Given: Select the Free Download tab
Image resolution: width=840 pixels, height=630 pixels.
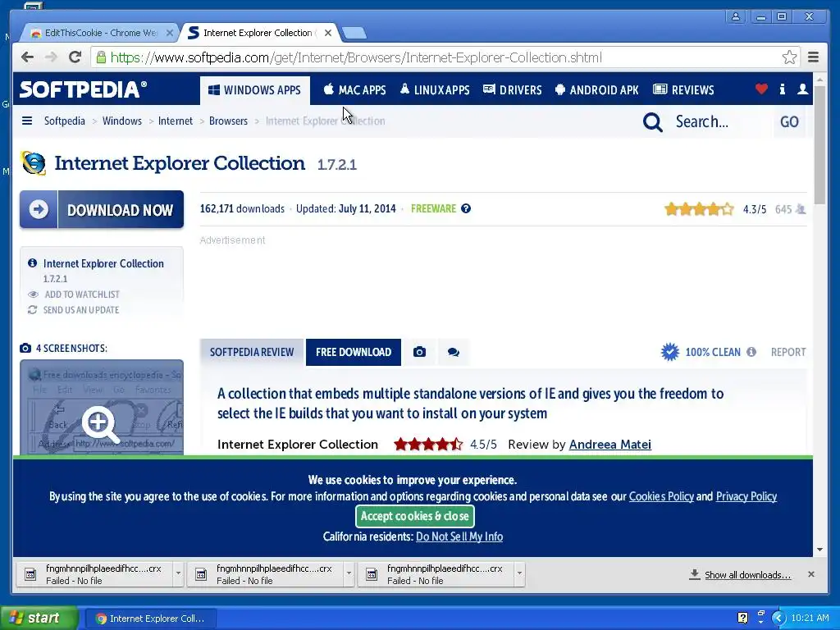Looking at the screenshot, I should tap(354, 352).
